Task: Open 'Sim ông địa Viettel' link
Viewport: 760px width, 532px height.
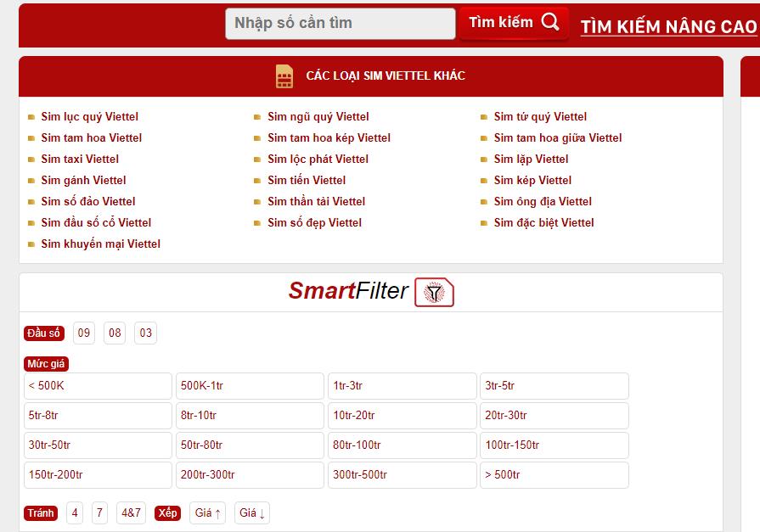Action: click(x=543, y=202)
